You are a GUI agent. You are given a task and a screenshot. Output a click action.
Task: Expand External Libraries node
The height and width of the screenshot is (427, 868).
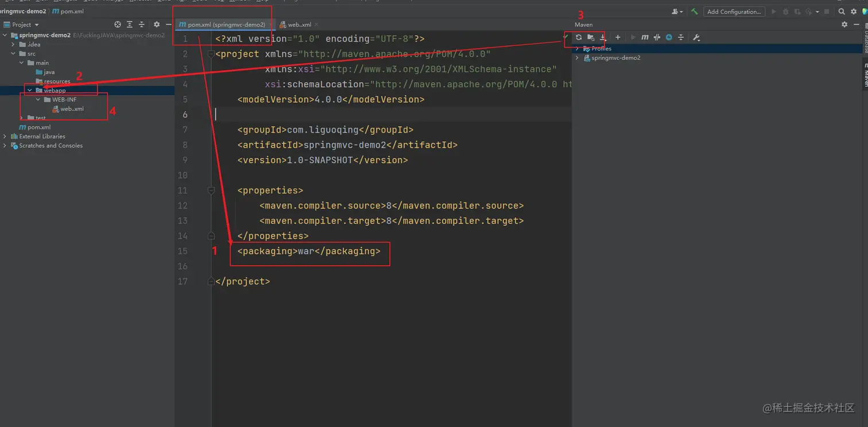point(5,136)
